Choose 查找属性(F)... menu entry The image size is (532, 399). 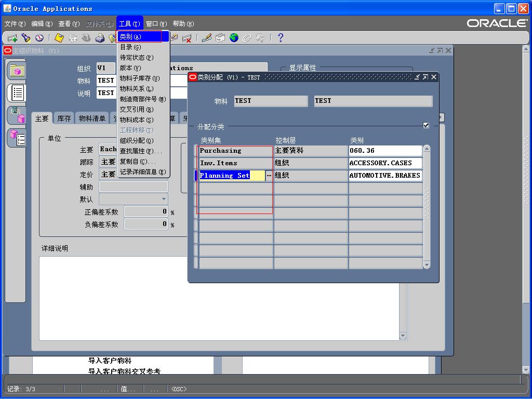pyautogui.click(x=143, y=151)
